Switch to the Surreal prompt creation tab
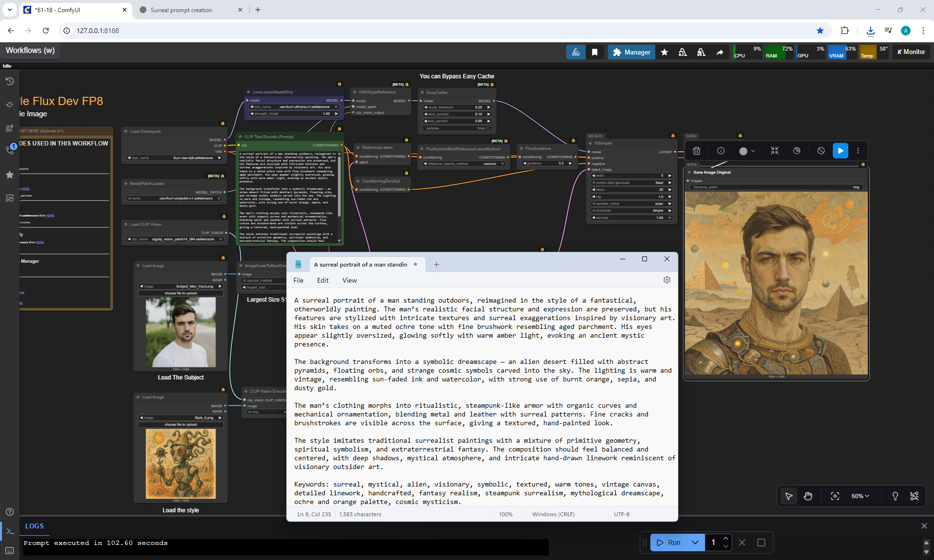Viewport: 934px width, 560px height. coord(181,10)
